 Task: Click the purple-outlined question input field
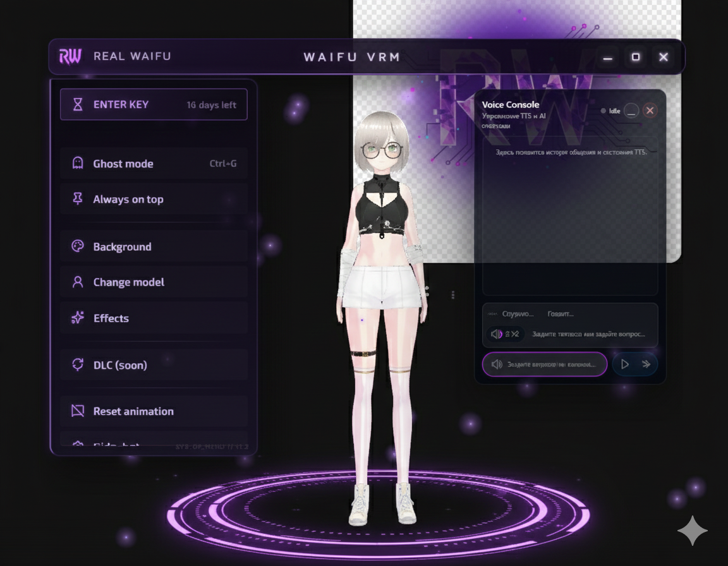(x=545, y=364)
